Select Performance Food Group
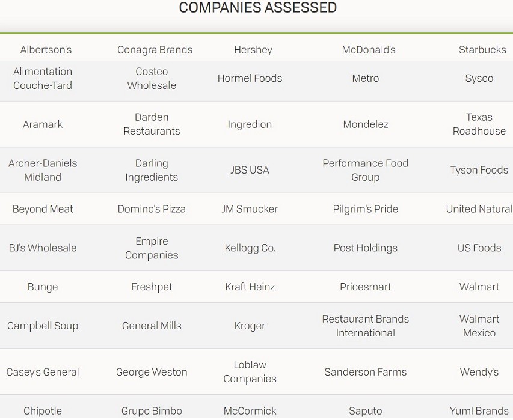Screen dimensions: 513x420 pyautogui.click(x=365, y=170)
